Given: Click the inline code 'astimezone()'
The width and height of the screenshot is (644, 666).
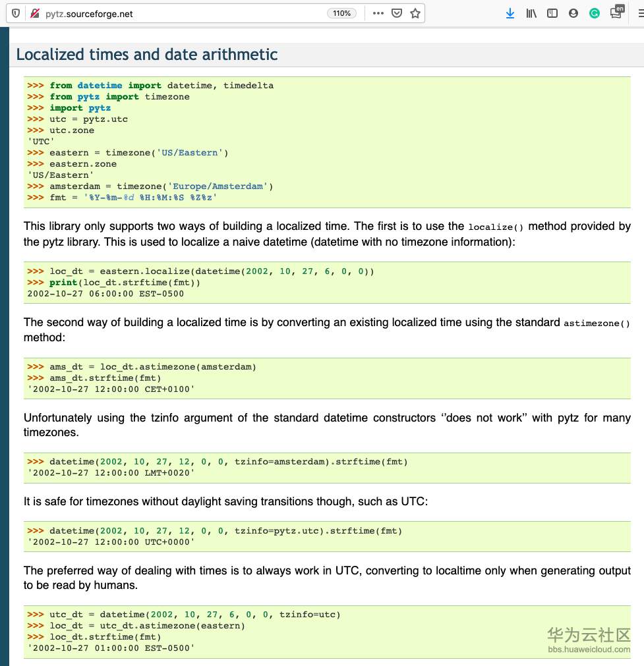Looking at the screenshot, I should (597, 323).
